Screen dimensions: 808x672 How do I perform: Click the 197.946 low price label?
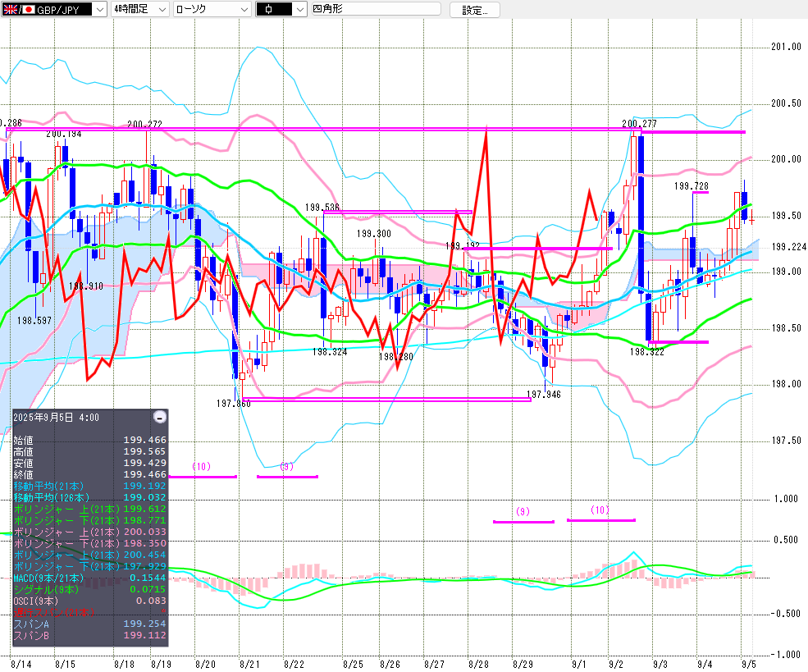(544, 395)
